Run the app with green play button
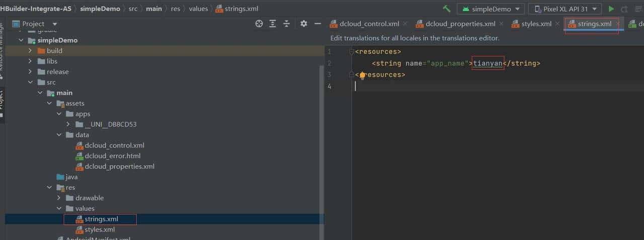This screenshot has height=240, width=644. tap(611, 9)
